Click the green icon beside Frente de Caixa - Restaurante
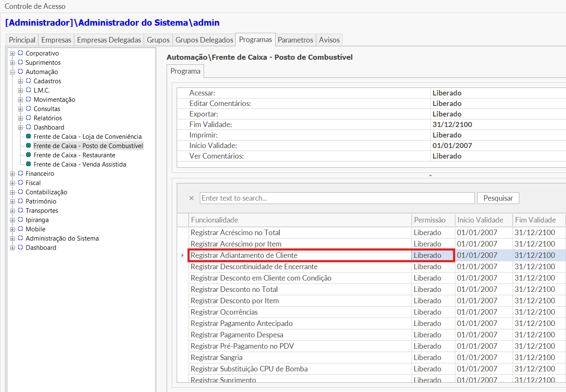566x392 pixels. (x=28, y=155)
